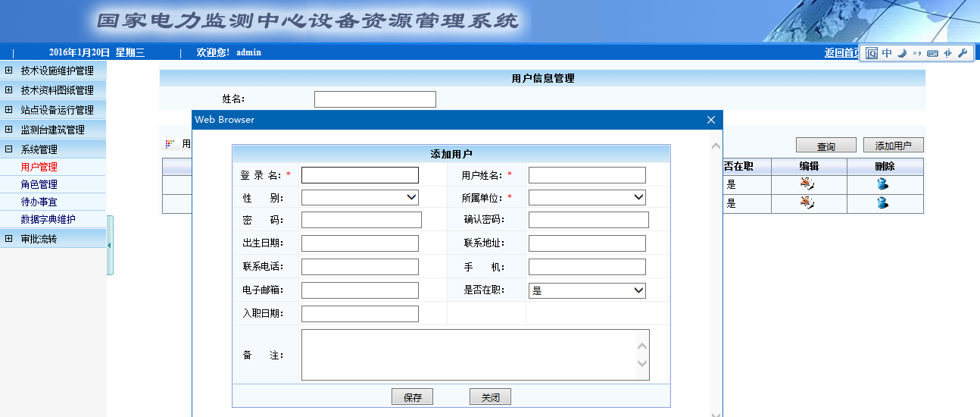Click the dialog scrollbar down arrow
Image resolution: width=980 pixels, height=417 pixels.
[x=716, y=414]
